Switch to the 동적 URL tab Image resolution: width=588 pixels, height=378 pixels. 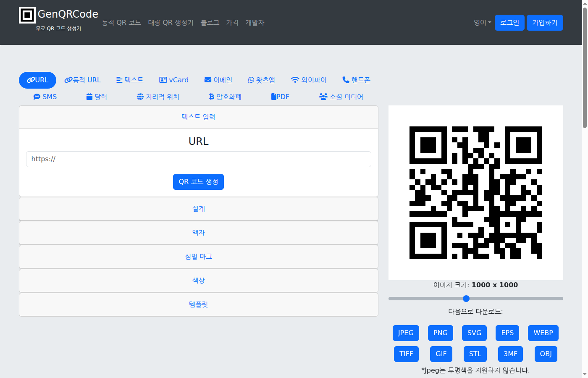pyautogui.click(x=83, y=80)
